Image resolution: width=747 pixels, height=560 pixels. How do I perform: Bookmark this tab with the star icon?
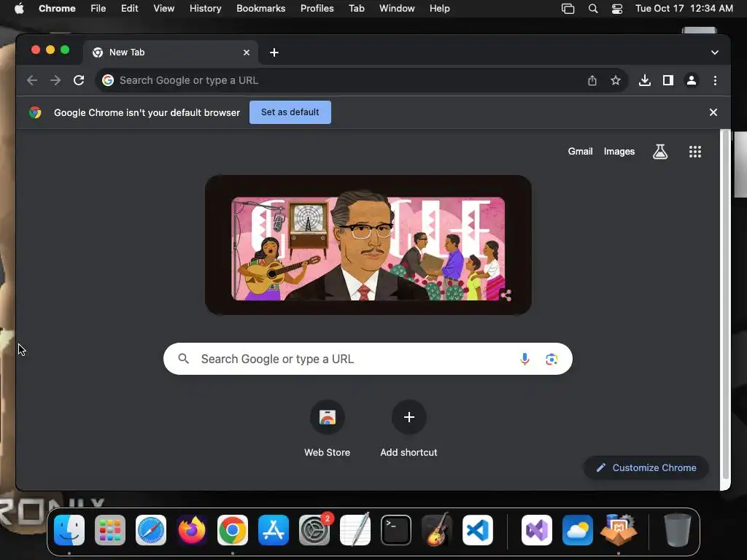pos(616,80)
